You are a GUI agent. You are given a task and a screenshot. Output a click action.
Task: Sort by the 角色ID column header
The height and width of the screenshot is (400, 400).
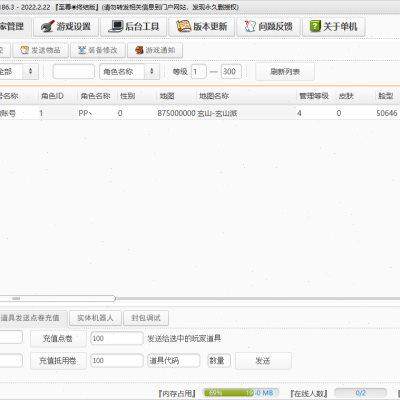coord(52,96)
